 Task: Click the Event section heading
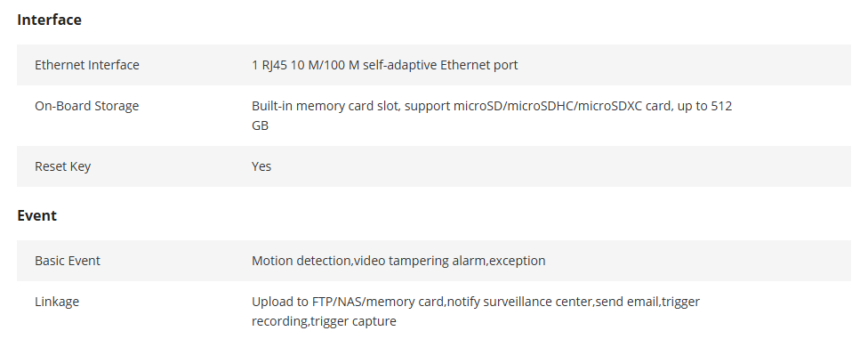(36, 215)
